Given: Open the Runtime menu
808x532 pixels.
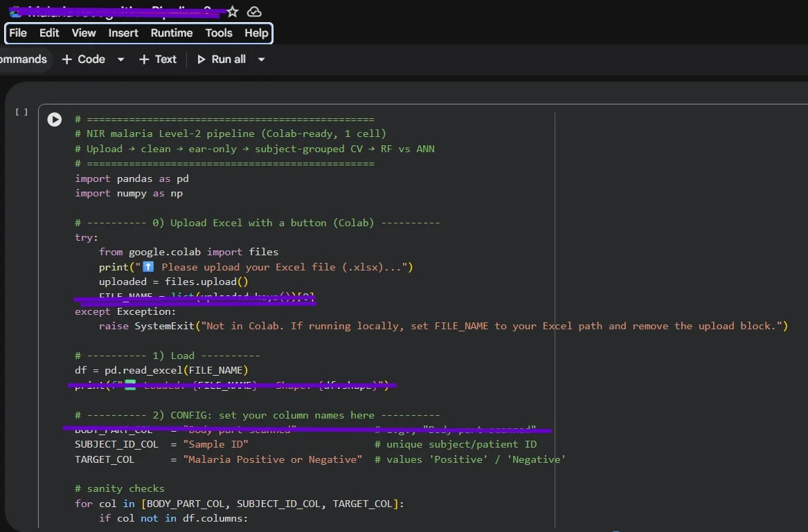Looking at the screenshot, I should [x=172, y=33].
